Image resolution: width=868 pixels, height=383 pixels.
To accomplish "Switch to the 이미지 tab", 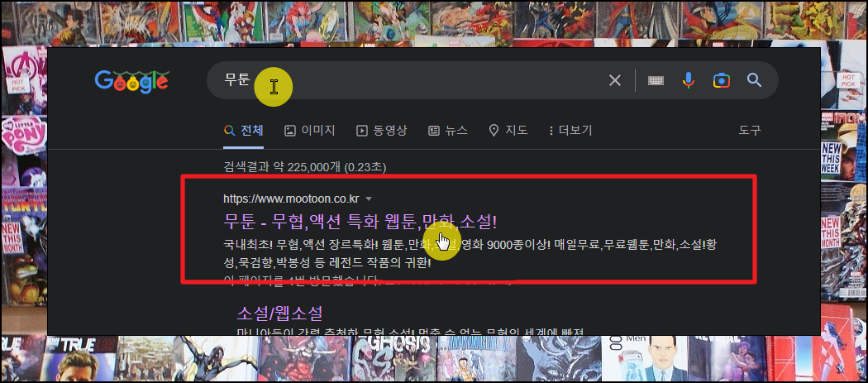I will tap(310, 130).
